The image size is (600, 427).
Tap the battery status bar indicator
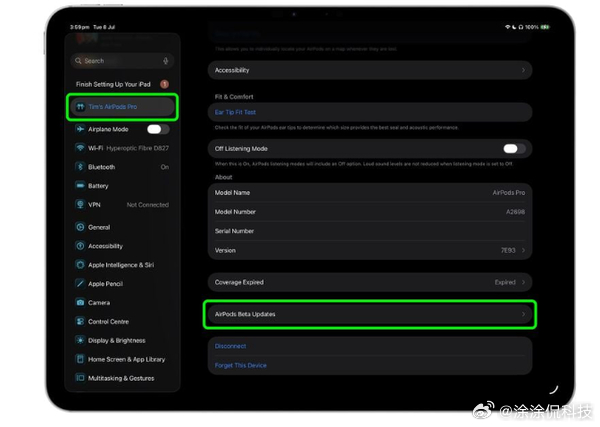(x=545, y=27)
